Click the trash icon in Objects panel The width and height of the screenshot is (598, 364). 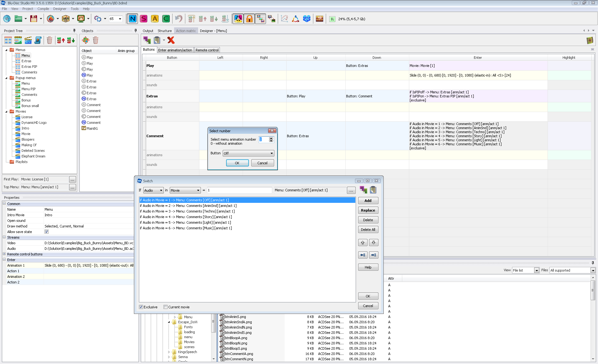96,40
